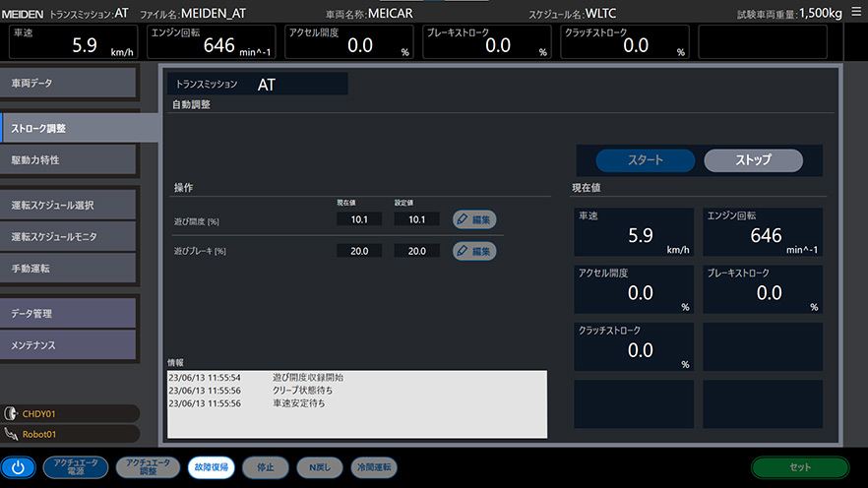868x488 pixels.
Task: Click the blue power icon button
Action: (x=18, y=467)
